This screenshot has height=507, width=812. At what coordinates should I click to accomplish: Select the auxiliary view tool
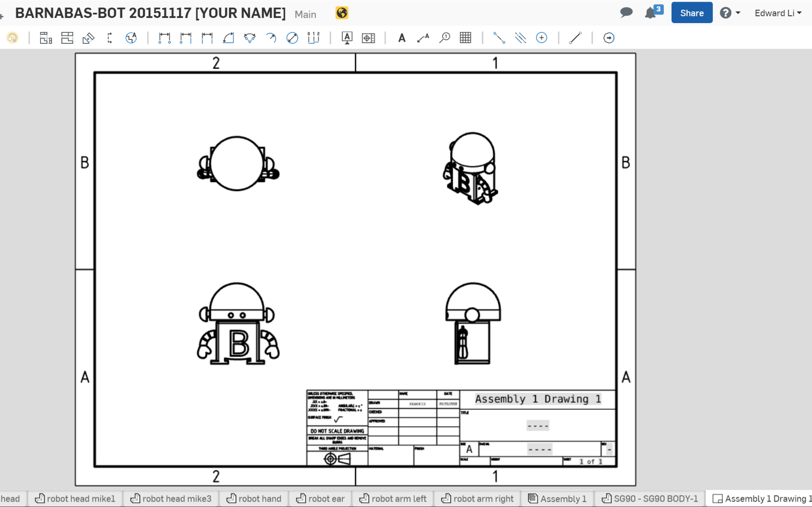(x=88, y=38)
